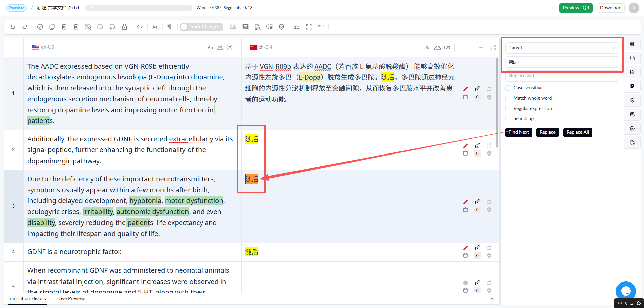Click the redo arrow icon
Image resolution: width=644 pixels, height=308 pixels.
(x=25, y=27)
